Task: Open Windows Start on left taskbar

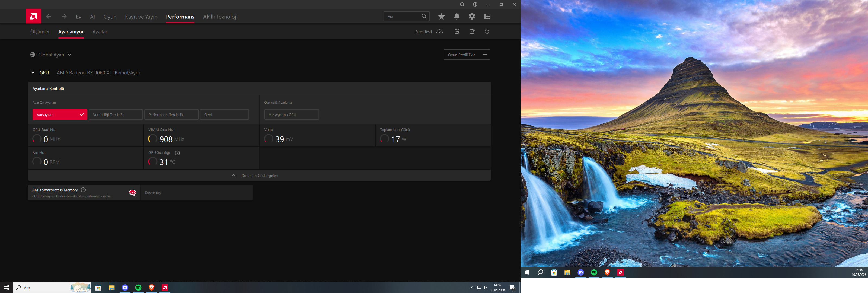Action: tap(7, 288)
